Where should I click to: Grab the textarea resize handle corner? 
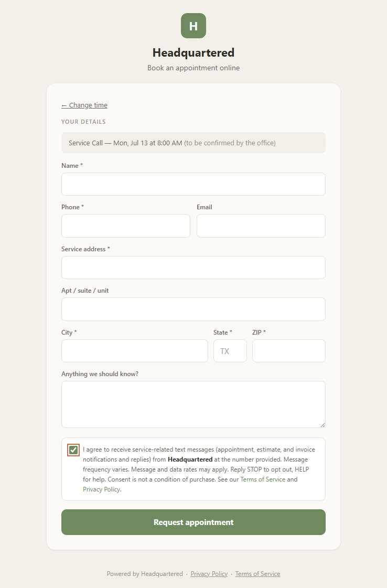[322, 425]
